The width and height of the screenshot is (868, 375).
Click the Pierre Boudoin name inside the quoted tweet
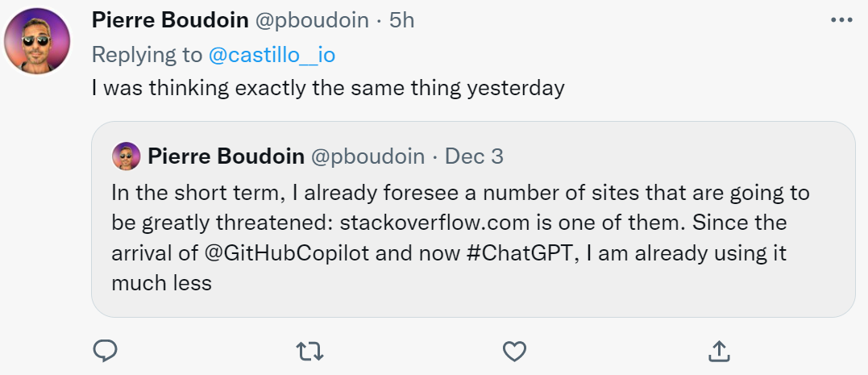(226, 156)
